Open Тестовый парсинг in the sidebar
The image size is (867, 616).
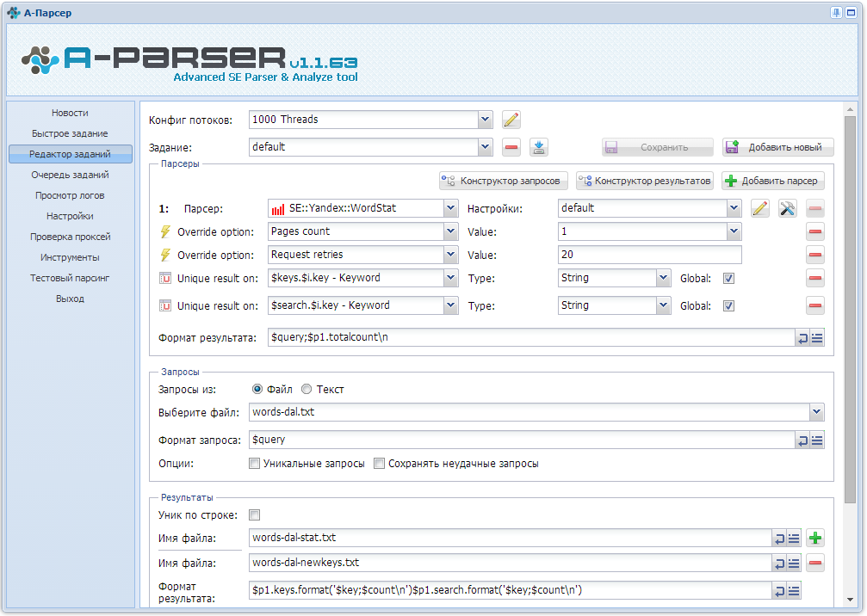(71, 278)
